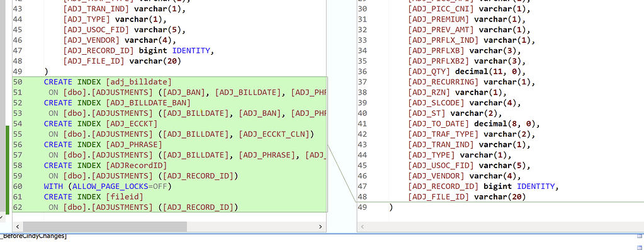Click CREATE INDEX [fileid] line
The height and width of the screenshot is (250, 644).
point(94,196)
